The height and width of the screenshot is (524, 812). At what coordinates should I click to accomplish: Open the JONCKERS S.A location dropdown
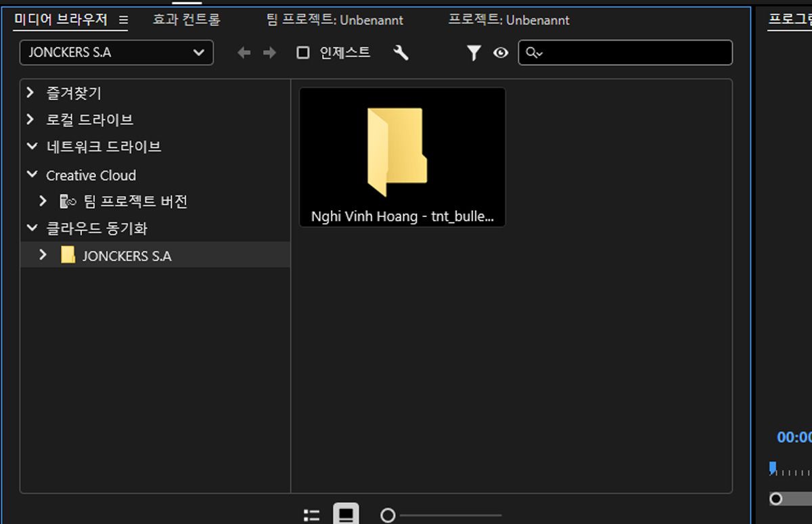(116, 53)
